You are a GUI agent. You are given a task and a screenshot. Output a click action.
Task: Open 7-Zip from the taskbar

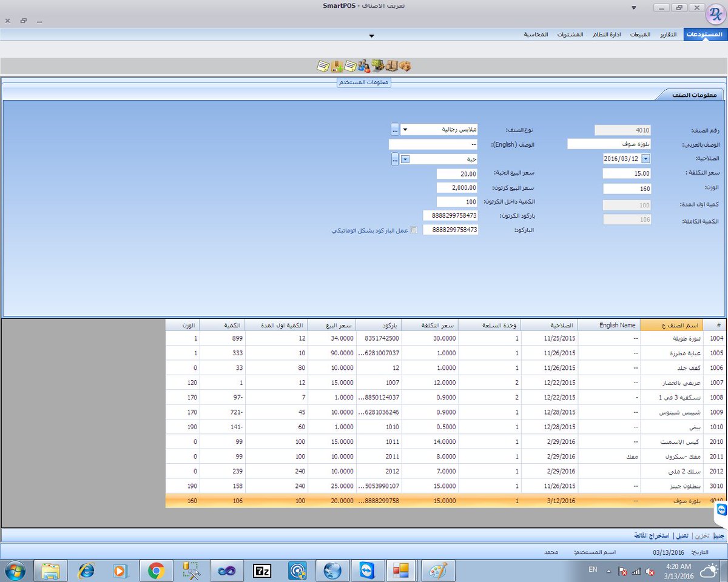pyautogui.click(x=262, y=570)
